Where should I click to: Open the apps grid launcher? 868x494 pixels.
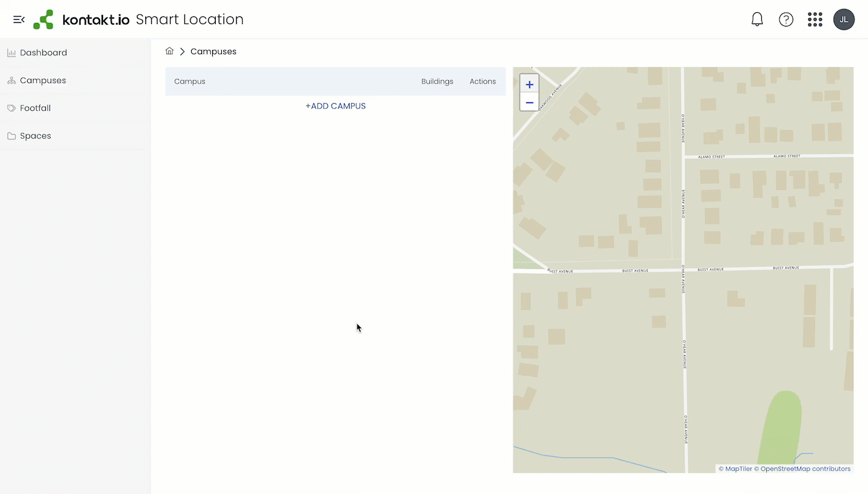[815, 20]
